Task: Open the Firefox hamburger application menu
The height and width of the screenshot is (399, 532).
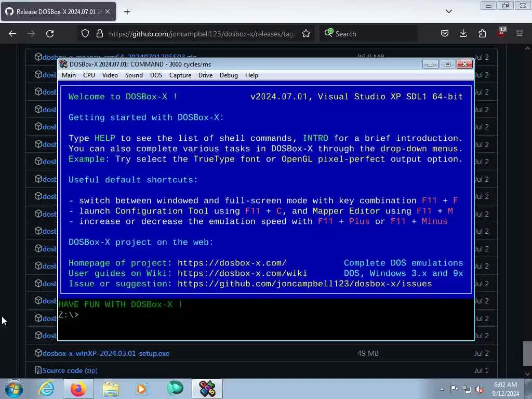Action: point(520,34)
